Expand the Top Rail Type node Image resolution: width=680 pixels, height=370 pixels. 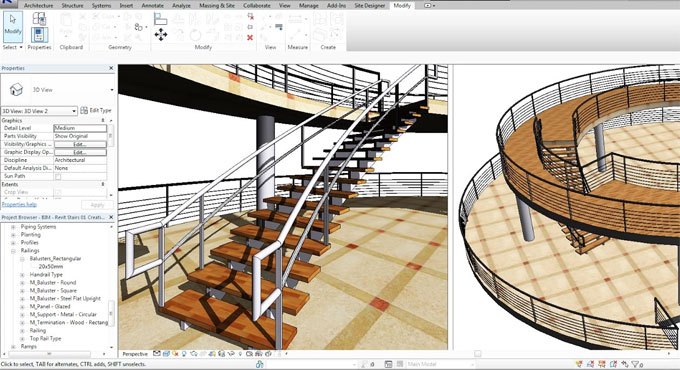tap(22, 339)
